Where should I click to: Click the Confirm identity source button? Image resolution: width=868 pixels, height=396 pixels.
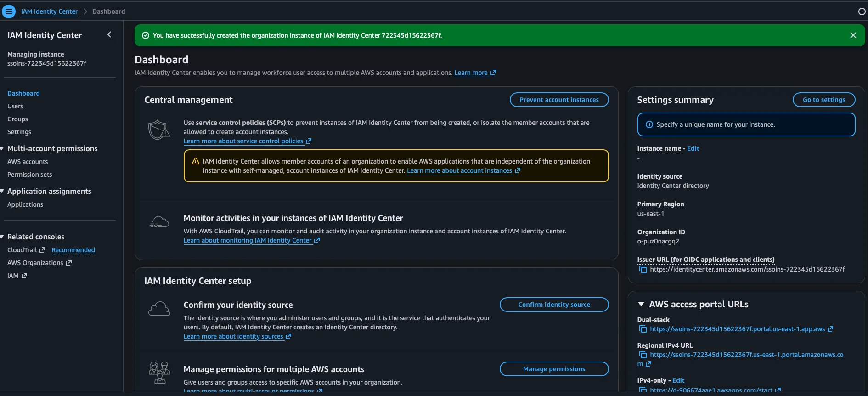[554, 305]
